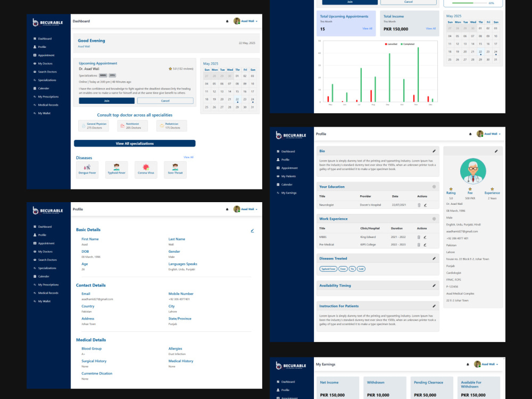
Task: Select the Nutritionist 205 Doctors card
Action: coord(132,126)
